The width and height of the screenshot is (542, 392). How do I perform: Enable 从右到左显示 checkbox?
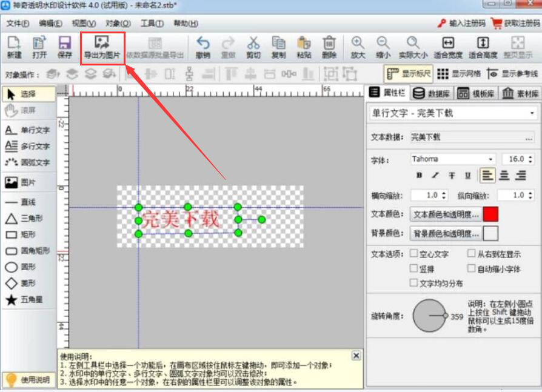point(471,253)
